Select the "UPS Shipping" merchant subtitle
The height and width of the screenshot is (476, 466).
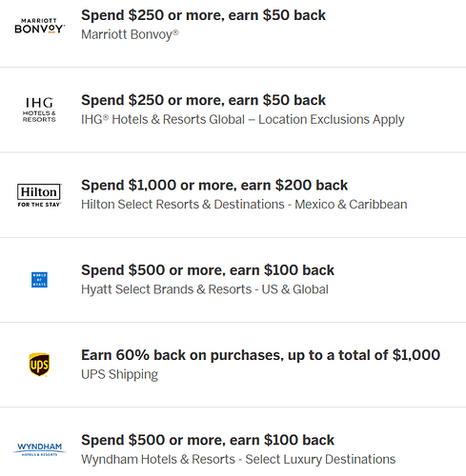pyautogui.click(x=119, y=375)
